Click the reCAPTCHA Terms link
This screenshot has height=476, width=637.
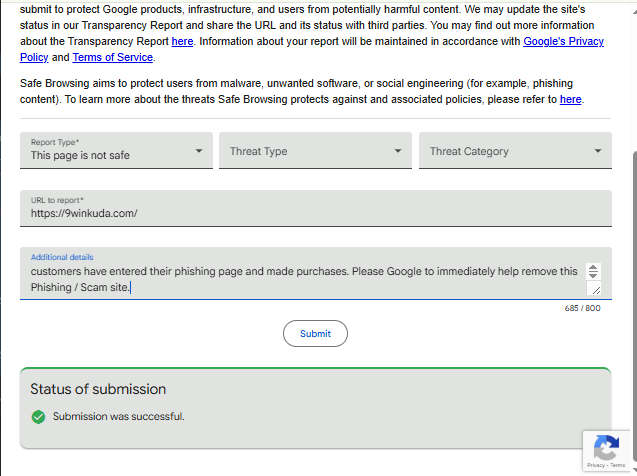pos(618,465)
